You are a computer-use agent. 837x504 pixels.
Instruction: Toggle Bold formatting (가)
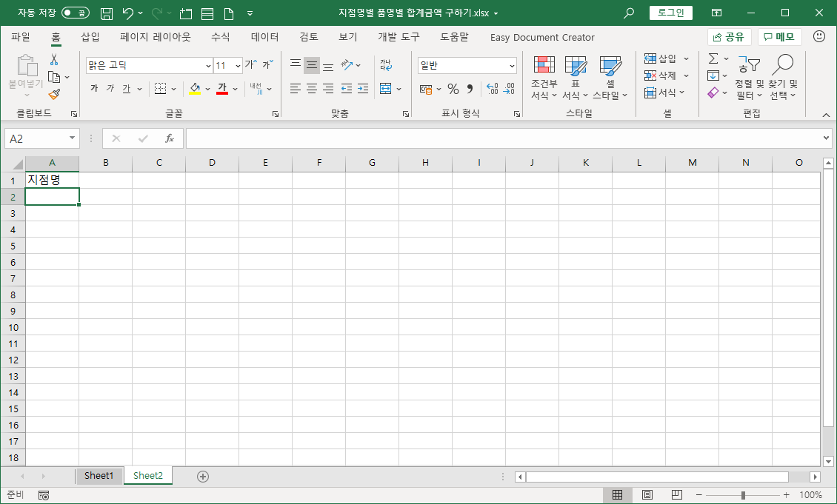[x=94, y=89]
